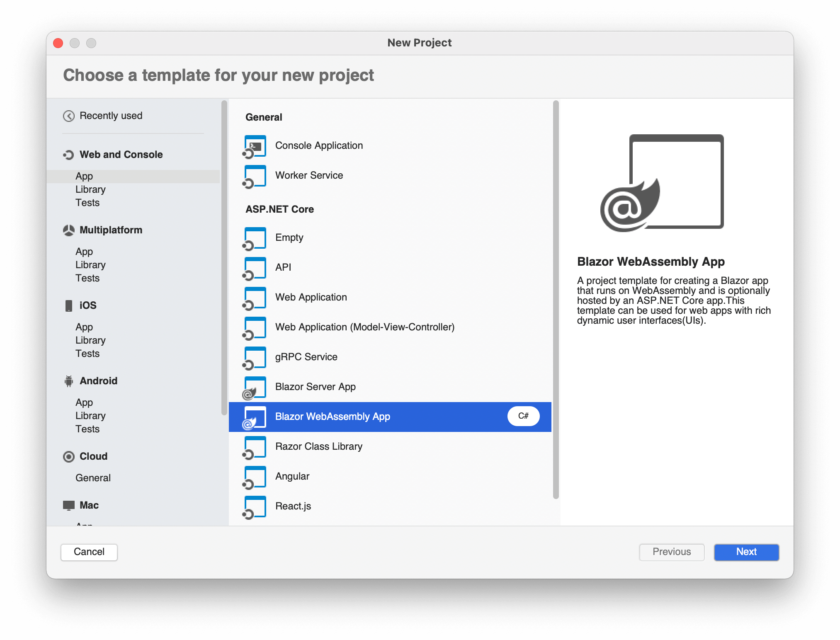
Task: Click the Multiplatform heading
Action: pos(111,230)
